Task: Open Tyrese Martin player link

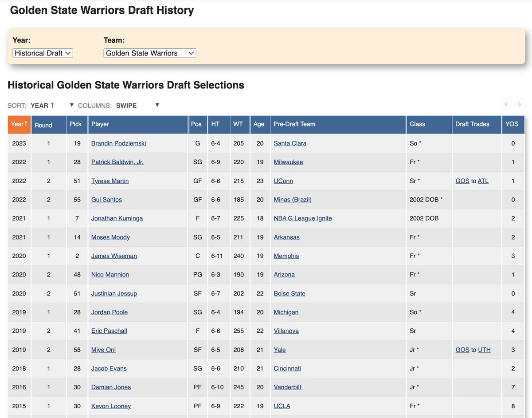Action: pyautogui.click(x=110, y=181)
